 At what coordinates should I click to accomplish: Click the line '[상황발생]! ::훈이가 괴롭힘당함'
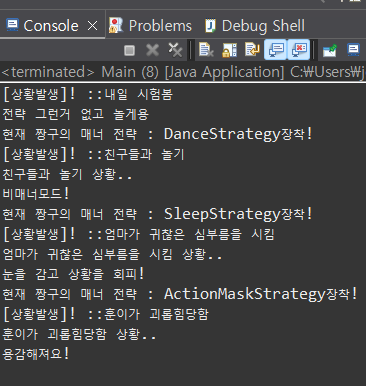106,314
